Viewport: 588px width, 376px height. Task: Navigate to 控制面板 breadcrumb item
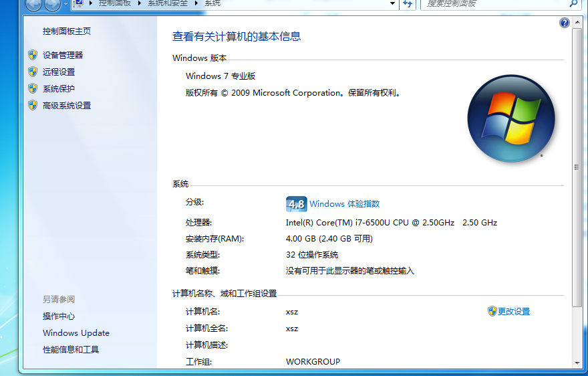coord(115,3)
